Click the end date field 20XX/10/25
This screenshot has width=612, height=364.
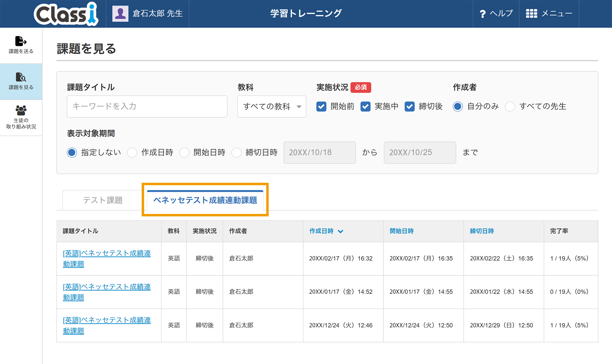click(x=420, y=153)
